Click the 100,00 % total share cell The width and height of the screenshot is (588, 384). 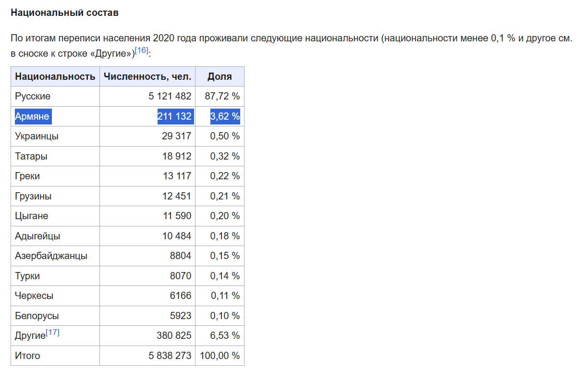(220, 356)
